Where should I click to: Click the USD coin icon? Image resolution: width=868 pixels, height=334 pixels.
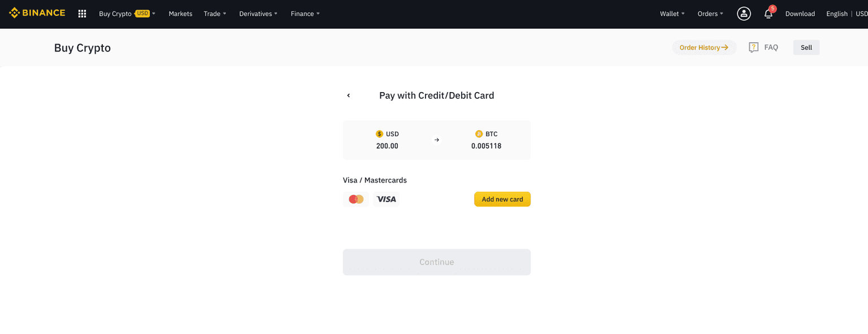tap(379, 134)
